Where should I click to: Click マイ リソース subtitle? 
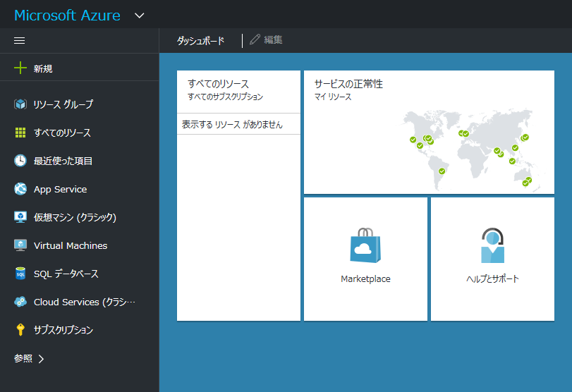click(x=333, y=97)
